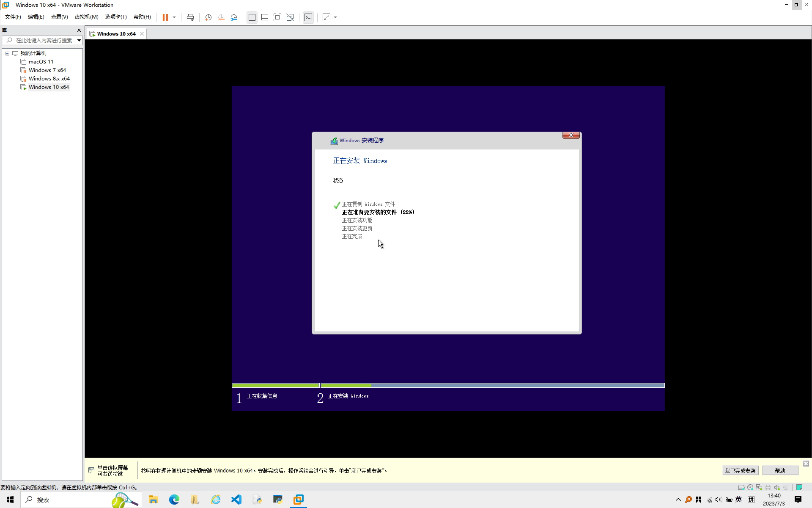Click the 帮助 button in the hint bar
The image size is (812, 508).
(x=780, y=470)
